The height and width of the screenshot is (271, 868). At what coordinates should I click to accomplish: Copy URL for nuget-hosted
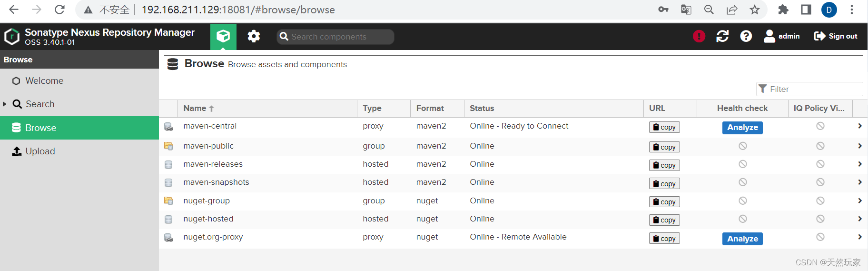(664, 220)
